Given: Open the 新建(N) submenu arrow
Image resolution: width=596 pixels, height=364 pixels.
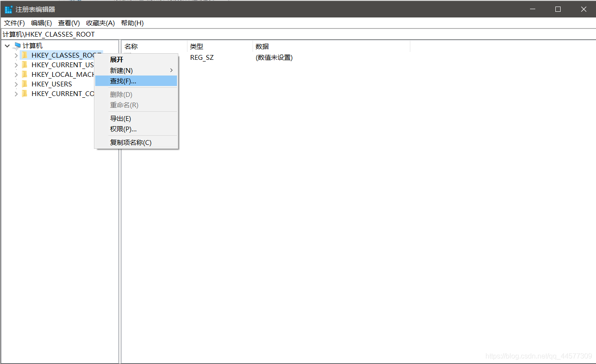Looking at the screenshot, I should click(x=171, y=70).
